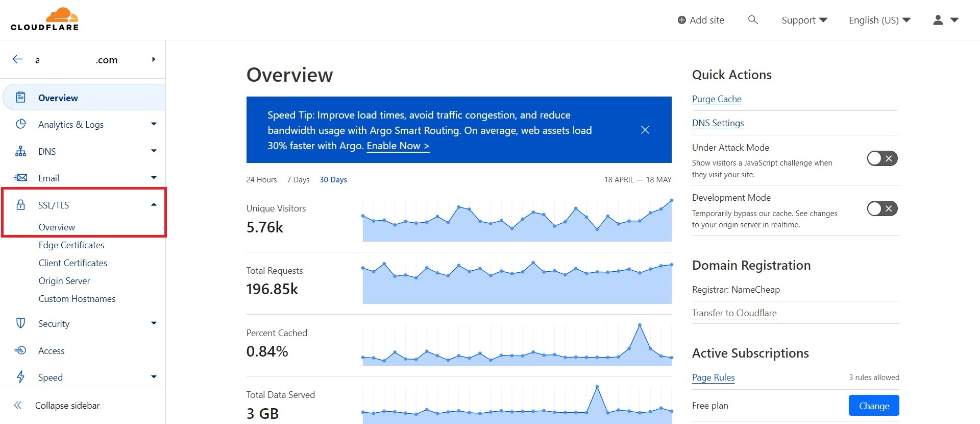The width and height of the screenshot is (980, 424).
Task: Click the Change plan button
Action: tap(873, 406)
